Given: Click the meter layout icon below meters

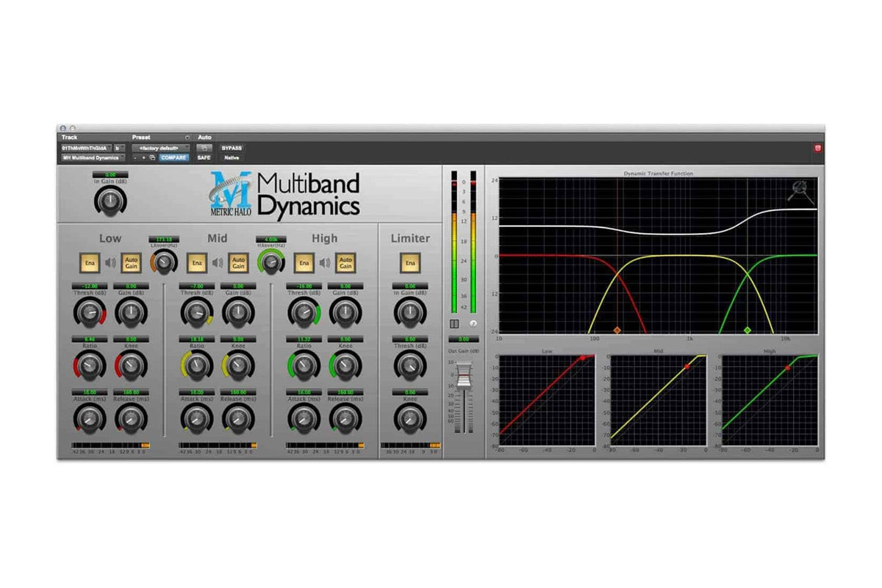Looking at the screenshot, I should click(x=454, y=323).
